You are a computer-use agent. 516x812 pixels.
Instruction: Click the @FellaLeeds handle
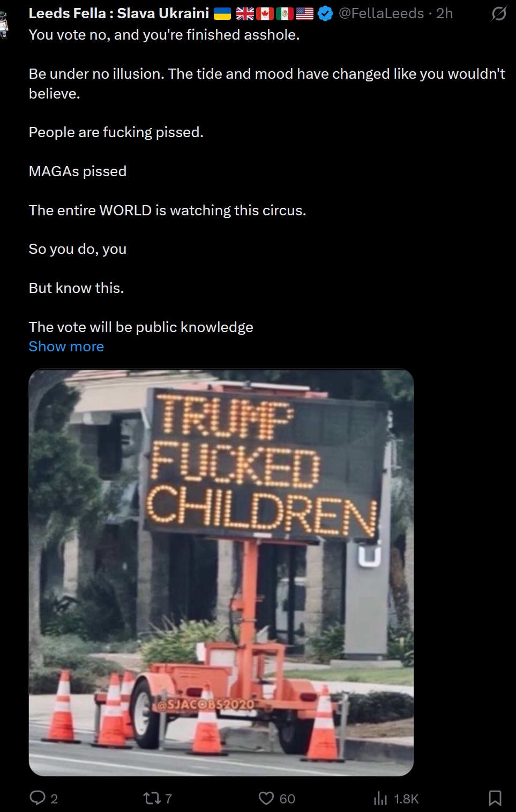tap(381, 13)
